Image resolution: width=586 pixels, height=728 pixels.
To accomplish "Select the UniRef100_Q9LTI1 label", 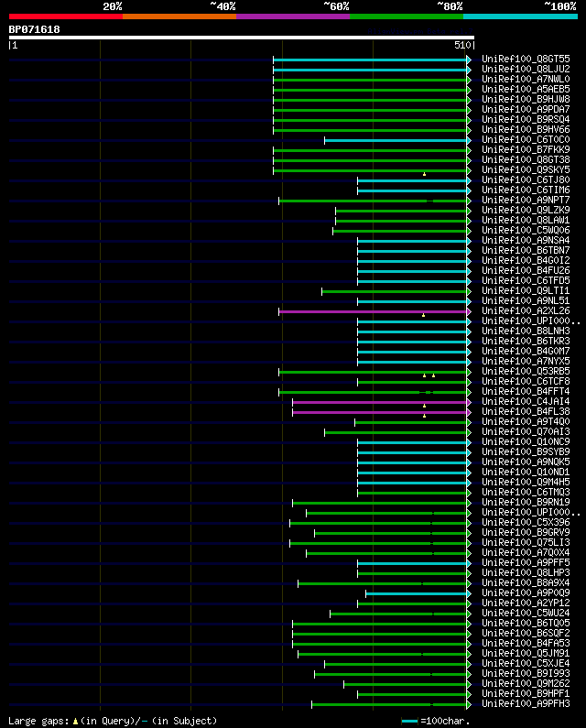I will click(526, 290).
